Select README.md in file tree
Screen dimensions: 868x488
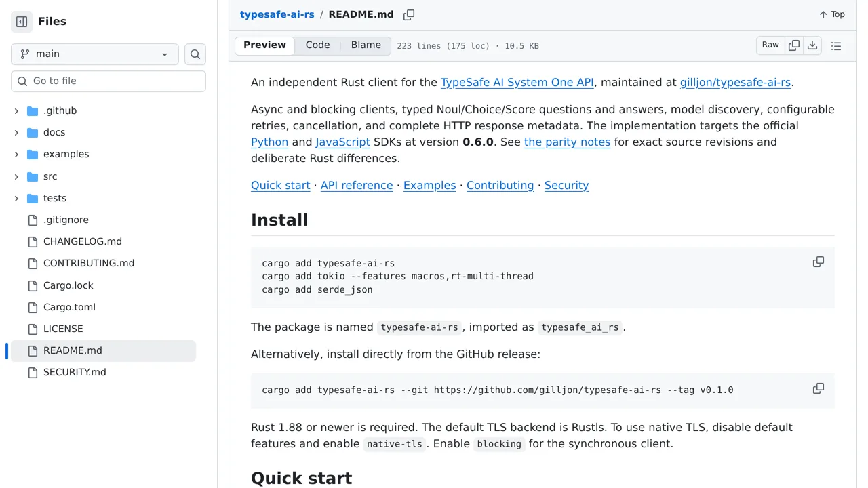tap(103, 351)
